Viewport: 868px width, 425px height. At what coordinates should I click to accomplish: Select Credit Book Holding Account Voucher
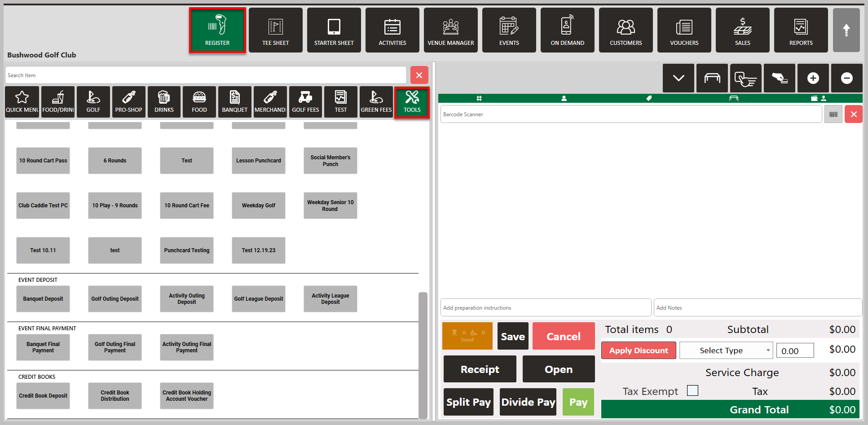click(x=187, y=396)
